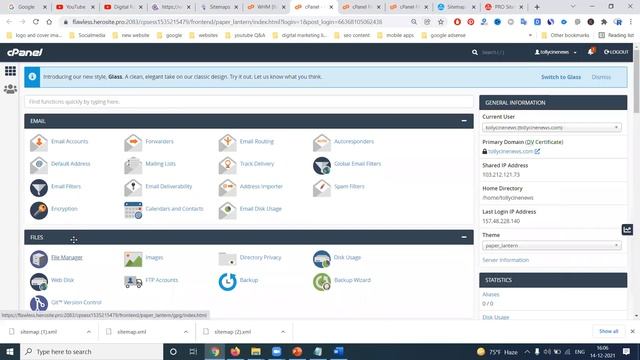Open the Calendars and Contacts icon
Viewport: 640px width, 360px height.
point(133,210)
